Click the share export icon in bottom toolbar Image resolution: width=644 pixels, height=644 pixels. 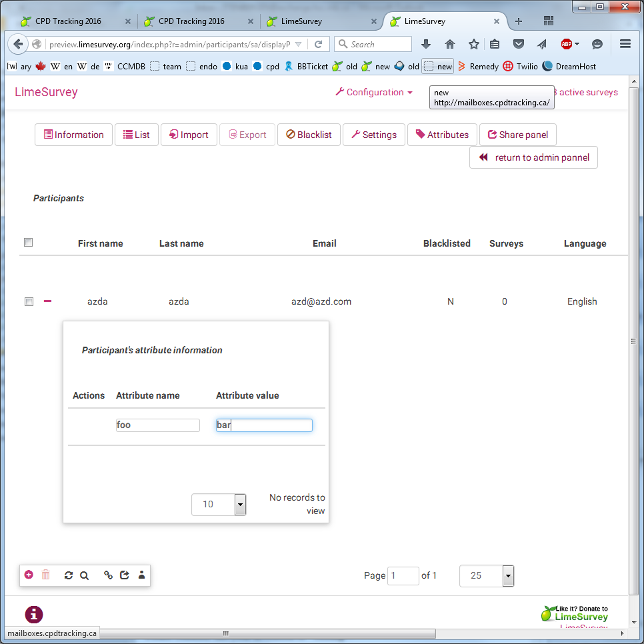(125, 575)
